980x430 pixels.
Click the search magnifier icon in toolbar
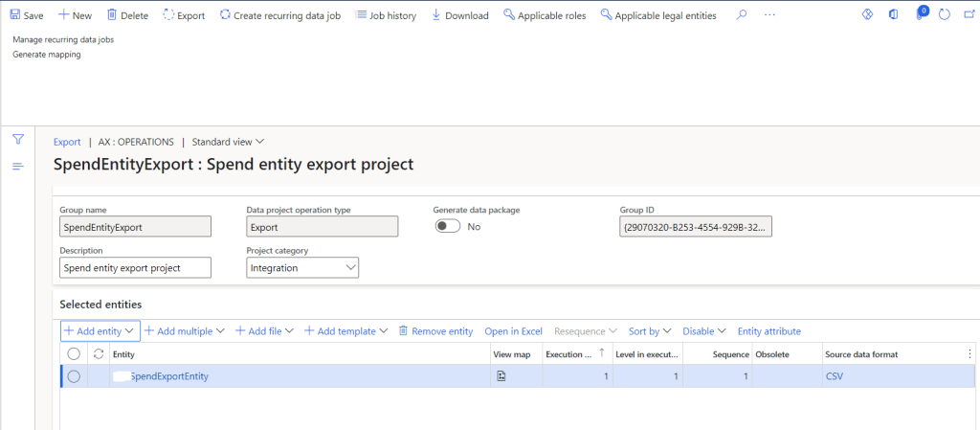click(x=742, y=15)
